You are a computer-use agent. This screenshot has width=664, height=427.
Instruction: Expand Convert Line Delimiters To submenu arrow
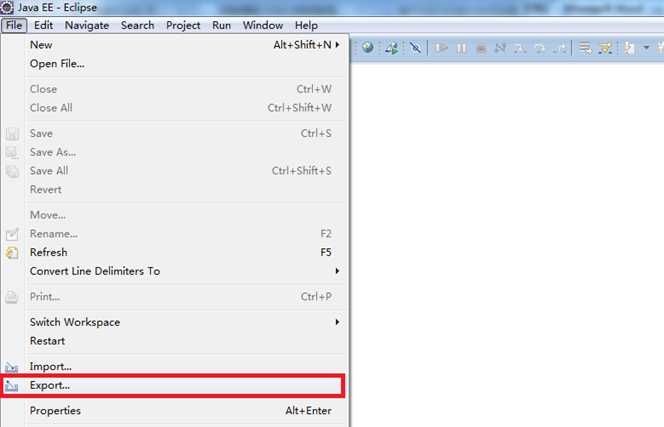338,271
